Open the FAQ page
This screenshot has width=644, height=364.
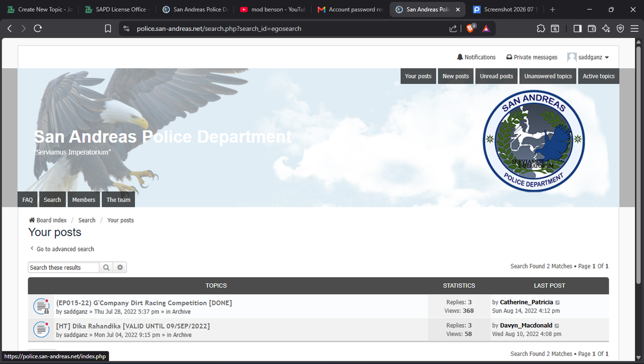[x=28, y=199]
